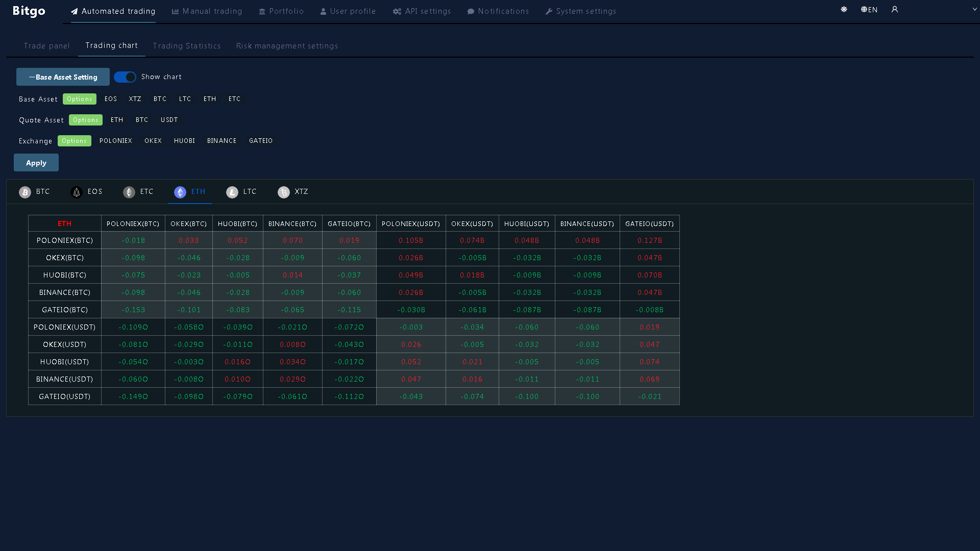This screenshot has width=980, height=551.
Task: Select the ETH coin icon
Action: coord(180,192)
